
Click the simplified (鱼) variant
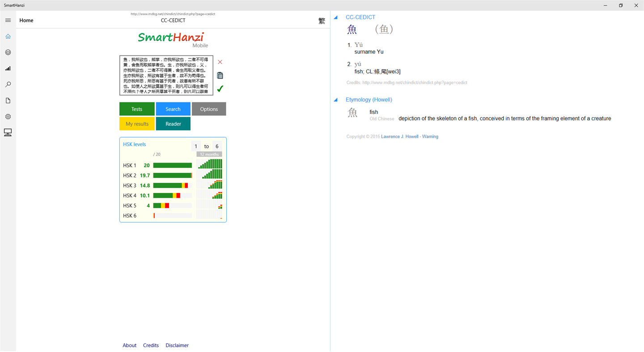pyautogui.click(x=384, y=29)
